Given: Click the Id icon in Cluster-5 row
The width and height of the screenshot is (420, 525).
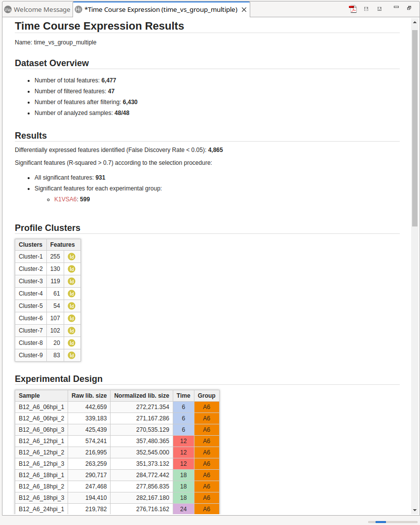Looking at the screenshot, I should click(x=72, y=306).
